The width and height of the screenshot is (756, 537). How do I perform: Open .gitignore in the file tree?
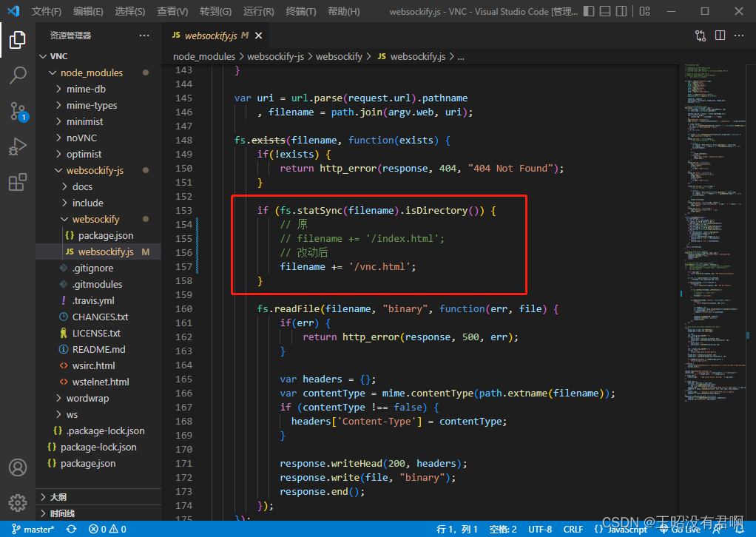tap(98, 268)
